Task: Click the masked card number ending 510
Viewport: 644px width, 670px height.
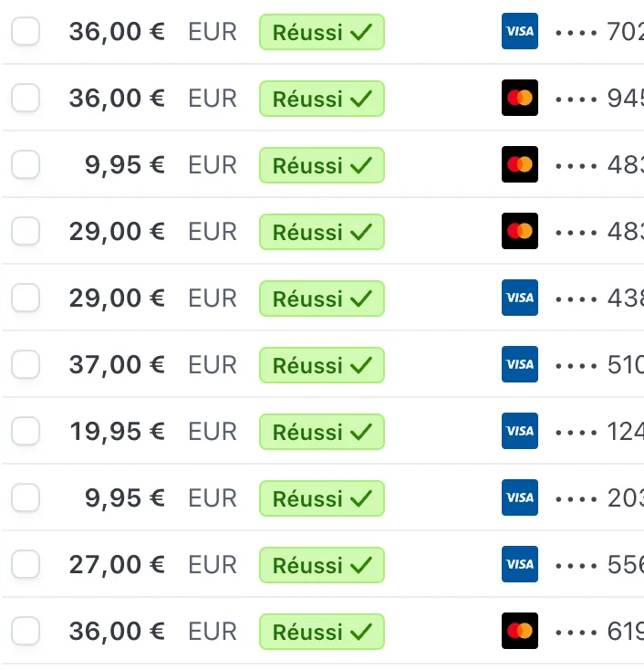Action: [599, 365]
